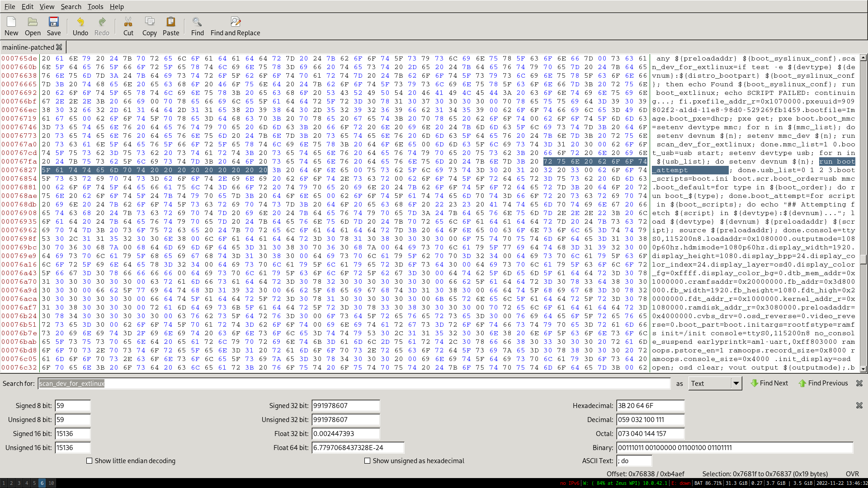Close the search bar

click(x=859, y=383)
